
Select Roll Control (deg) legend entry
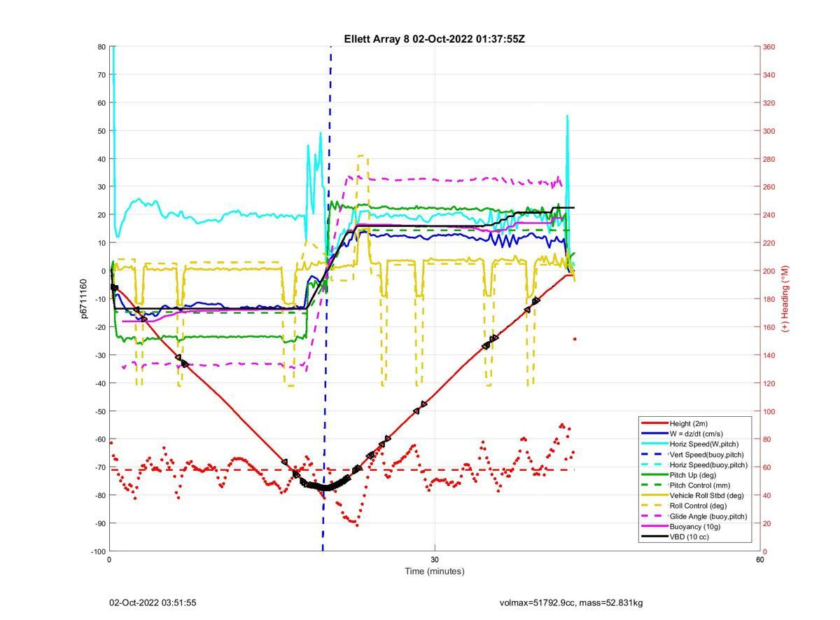click(x=698, y=506)
